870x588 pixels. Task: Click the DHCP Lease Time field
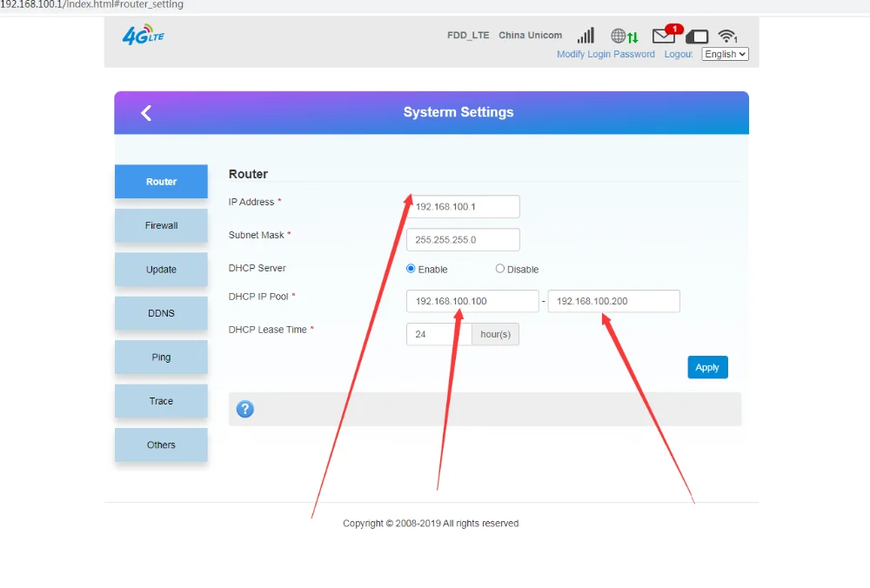pos(438,334)
